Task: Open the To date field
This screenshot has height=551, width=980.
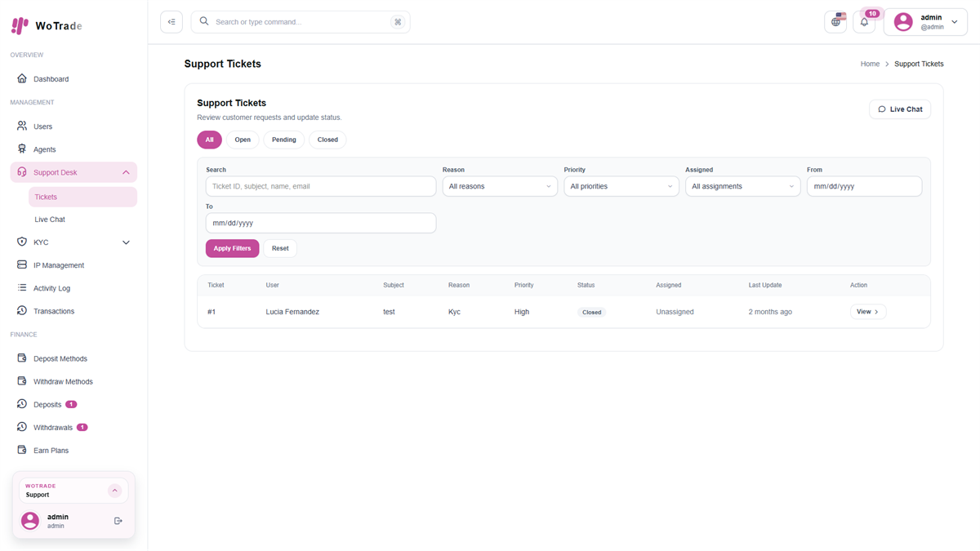Action: 321,223
